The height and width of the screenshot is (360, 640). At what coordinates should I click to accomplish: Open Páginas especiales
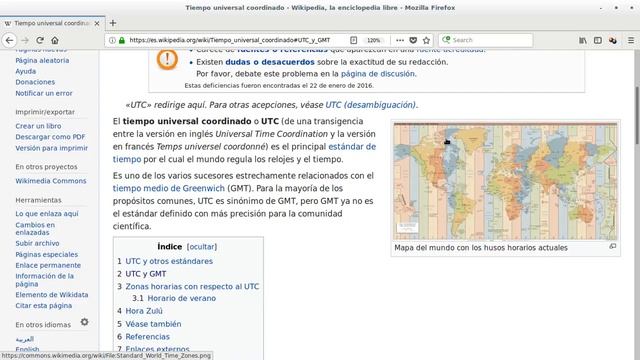[x=47, y=254]
